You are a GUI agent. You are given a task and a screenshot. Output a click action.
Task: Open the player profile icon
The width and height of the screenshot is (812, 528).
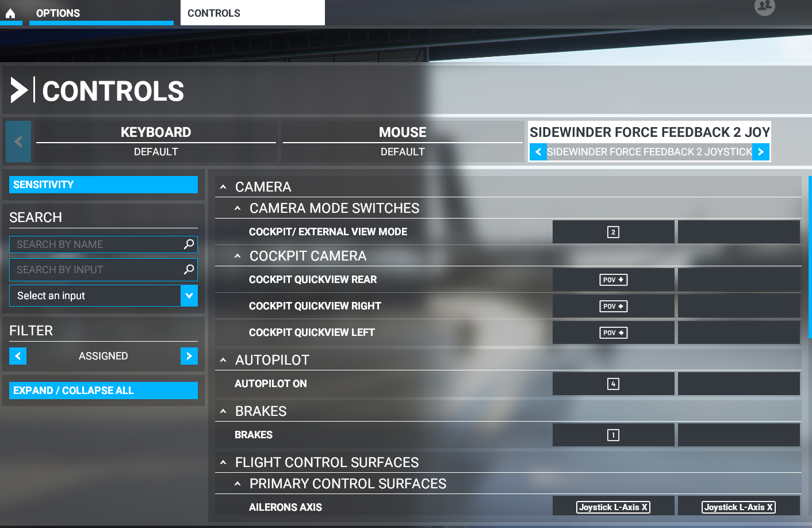pos(764,7)
